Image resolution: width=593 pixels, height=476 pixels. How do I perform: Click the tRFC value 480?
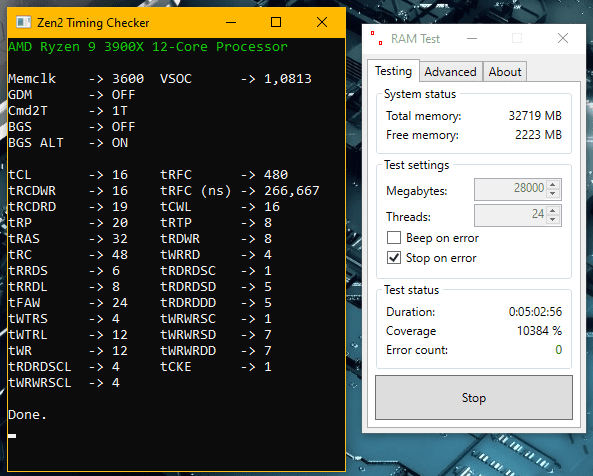click(x=276, y=175)
